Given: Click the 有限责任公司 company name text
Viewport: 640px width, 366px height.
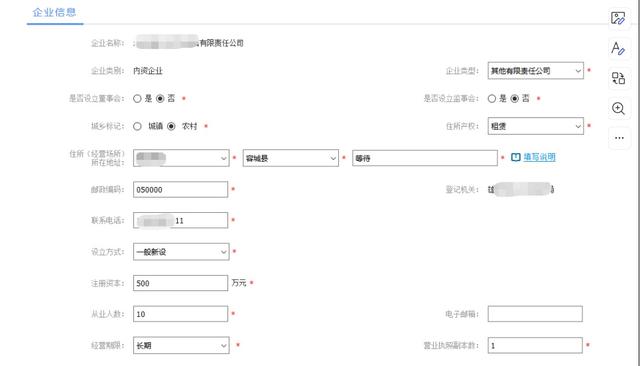Looking at the screenshot, I should (221, 43).
